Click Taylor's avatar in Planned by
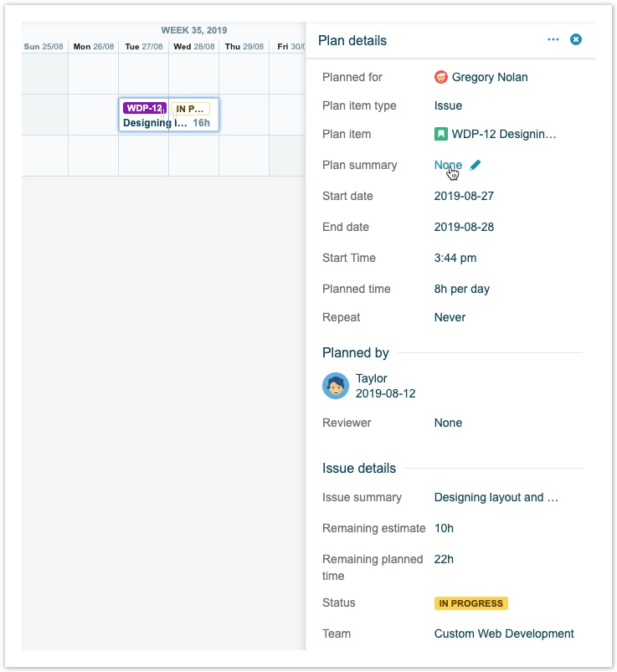Viewport: 617px width, 672px height. point(336,386)
